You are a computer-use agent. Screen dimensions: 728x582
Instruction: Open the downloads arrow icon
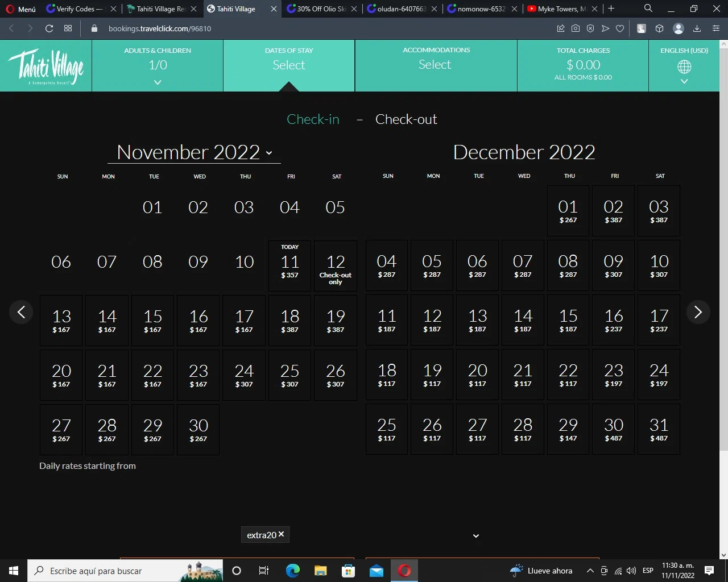697,28
